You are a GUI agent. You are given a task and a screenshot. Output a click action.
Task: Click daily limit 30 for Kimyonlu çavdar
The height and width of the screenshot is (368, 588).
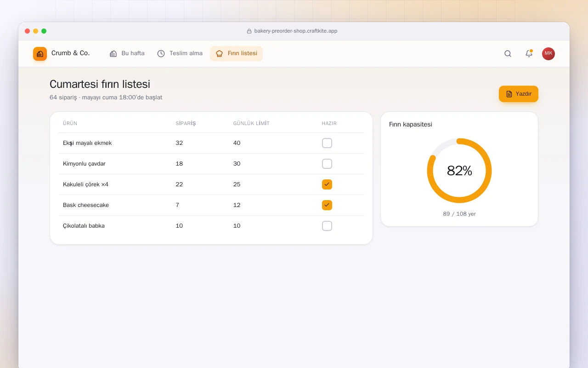point(237,164)
